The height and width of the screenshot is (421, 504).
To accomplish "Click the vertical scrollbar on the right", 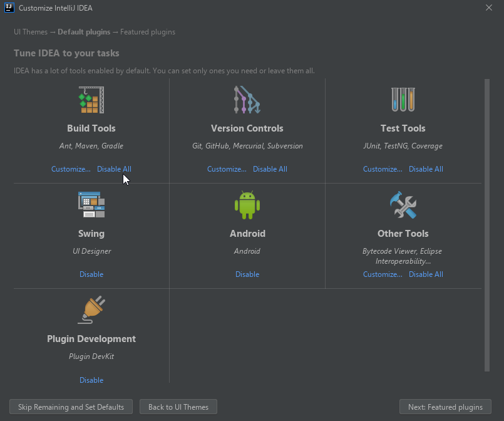I will (487, 226).
